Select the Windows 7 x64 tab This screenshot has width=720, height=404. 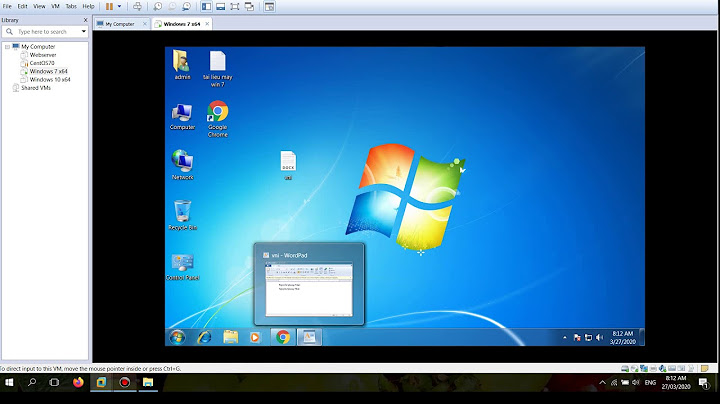click(x=181, y=24)
